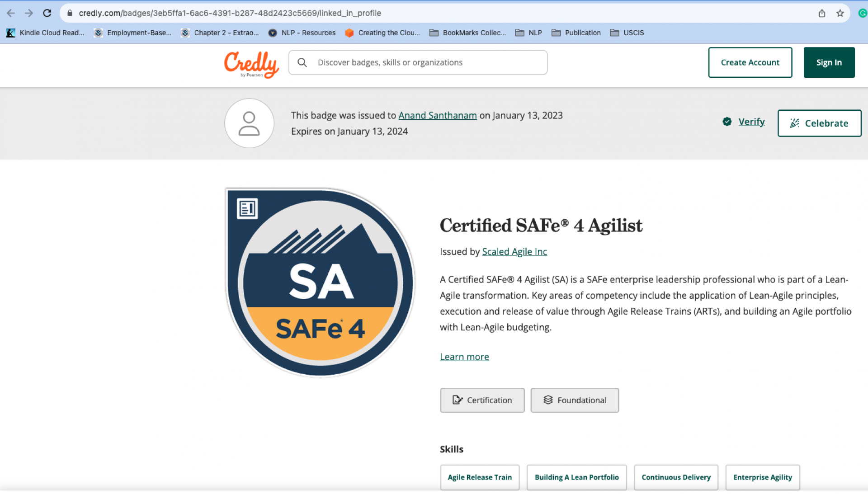Select the Enterprise Agility skill
868x494 pixels.
click(x=763, y=477)
